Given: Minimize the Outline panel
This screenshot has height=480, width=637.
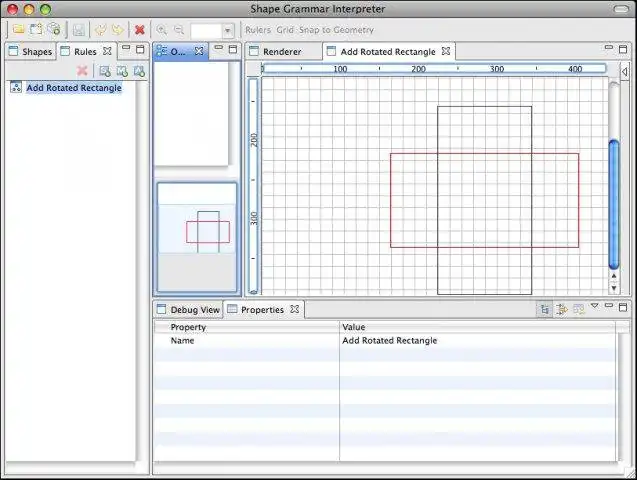Looking at the screenshot, I should [x=219, y=48].
